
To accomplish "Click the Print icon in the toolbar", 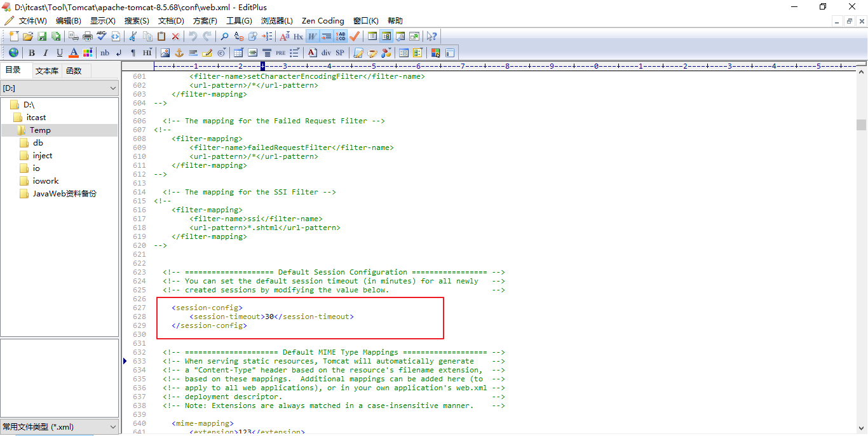I will 88,36.
